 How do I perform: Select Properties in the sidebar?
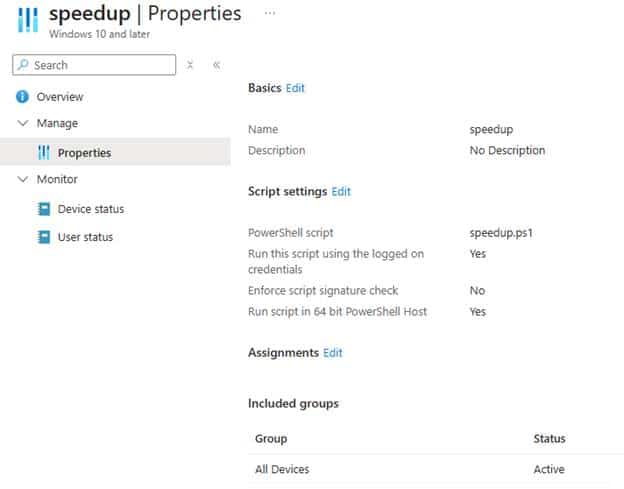(84, 153)
